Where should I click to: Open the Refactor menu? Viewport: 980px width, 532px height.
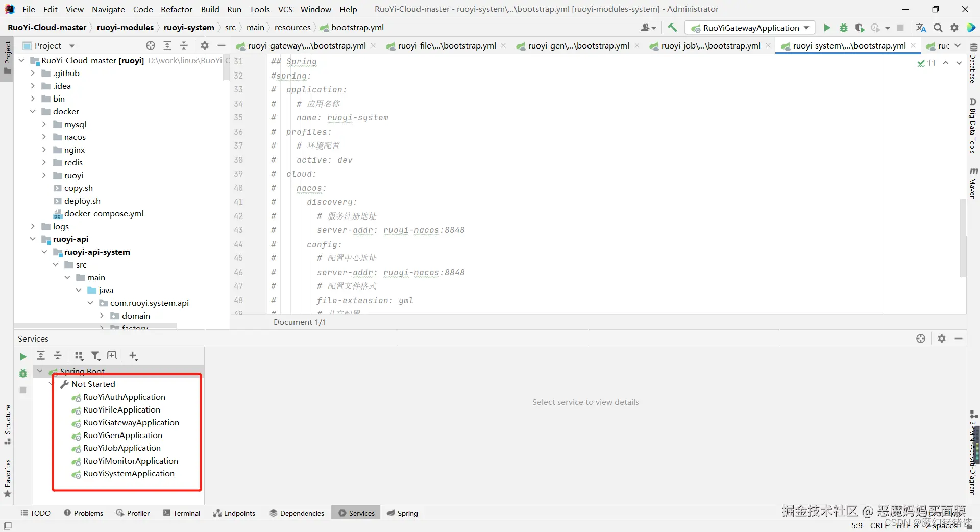click(x=177, y=9)
